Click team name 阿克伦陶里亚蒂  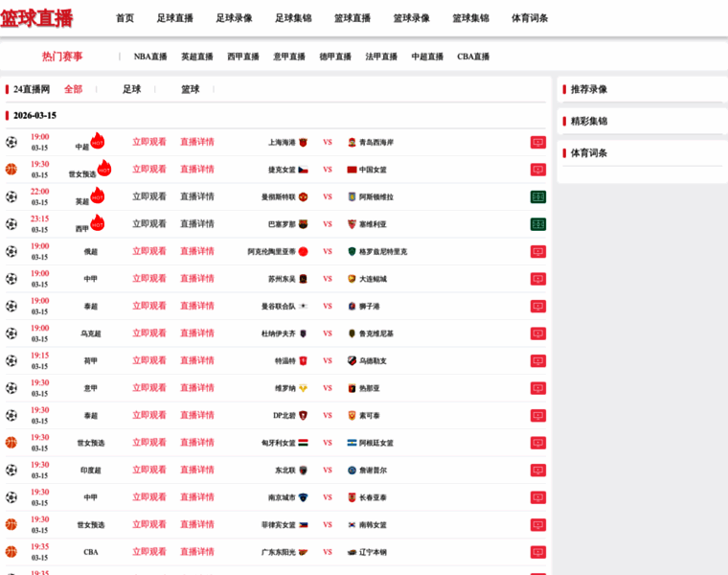pos(272,252)
